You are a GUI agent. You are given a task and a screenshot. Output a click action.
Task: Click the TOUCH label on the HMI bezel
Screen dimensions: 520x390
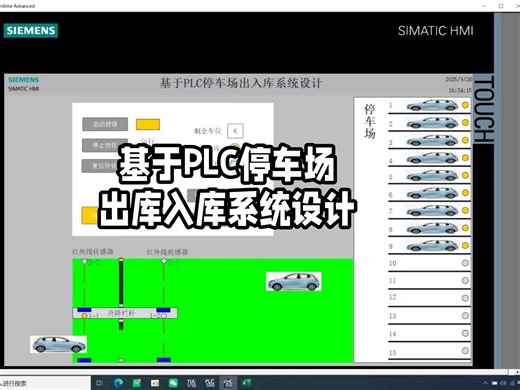(x=484, y=110)
